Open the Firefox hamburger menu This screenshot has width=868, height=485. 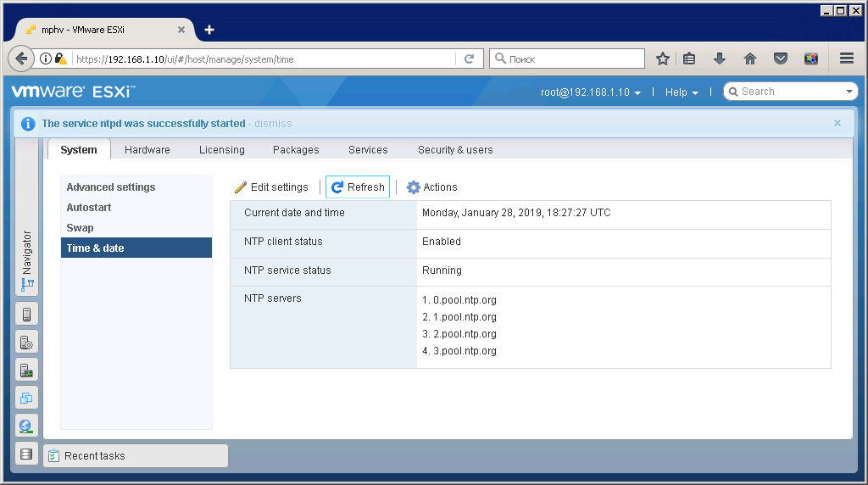(847, 59)
